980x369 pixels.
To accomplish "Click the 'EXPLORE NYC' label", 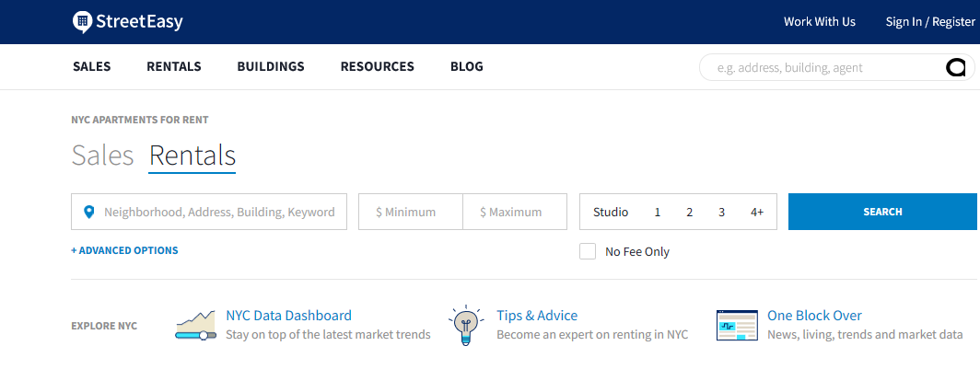I will pyautogui.click(x=104, y=326).
